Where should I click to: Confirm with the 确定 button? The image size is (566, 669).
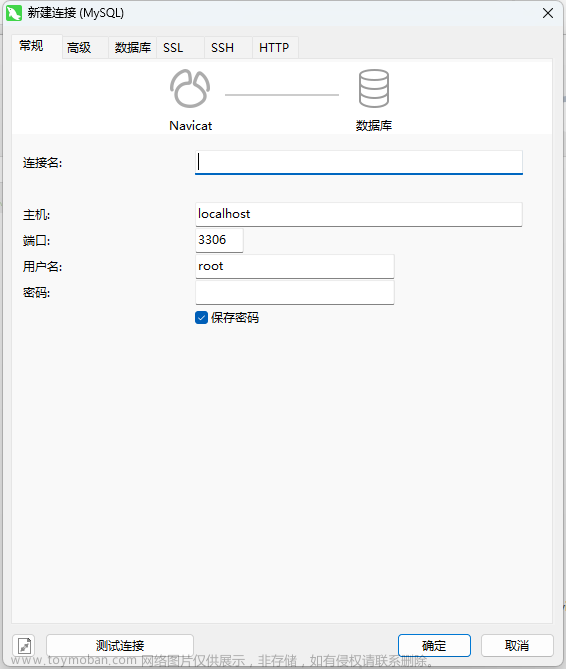click(434, 645)
